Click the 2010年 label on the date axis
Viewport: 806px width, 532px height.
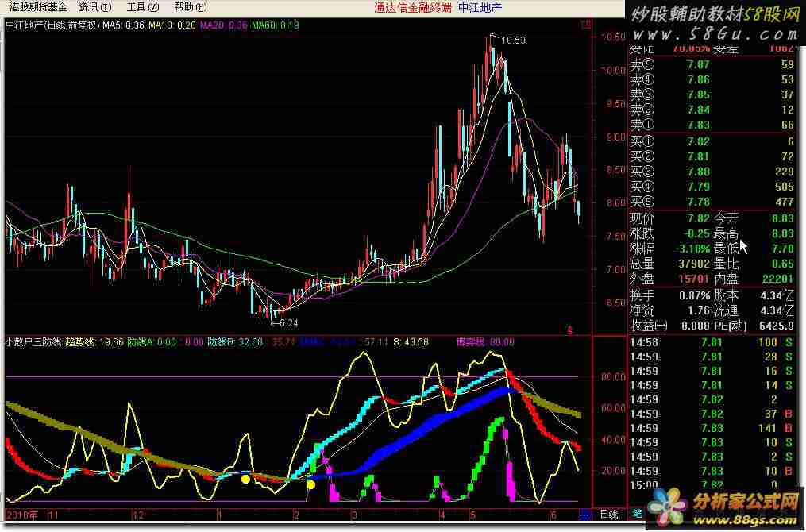[x=22, y=515]
